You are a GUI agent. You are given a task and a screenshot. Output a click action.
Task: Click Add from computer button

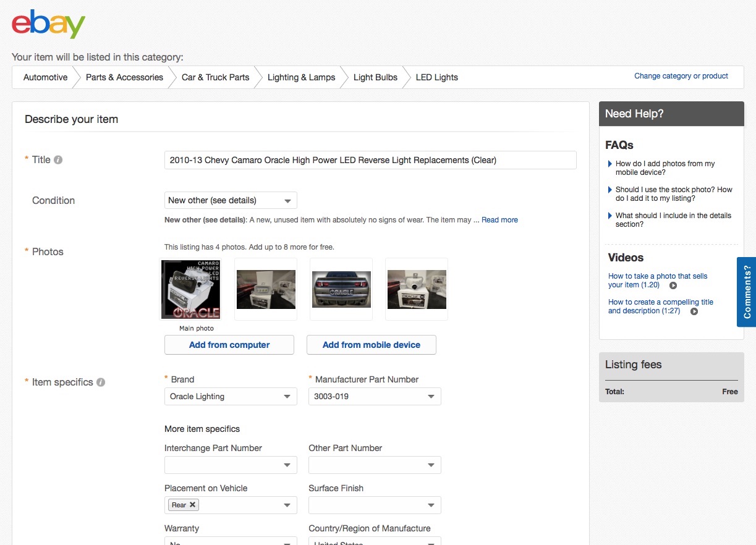pos(229,345)
